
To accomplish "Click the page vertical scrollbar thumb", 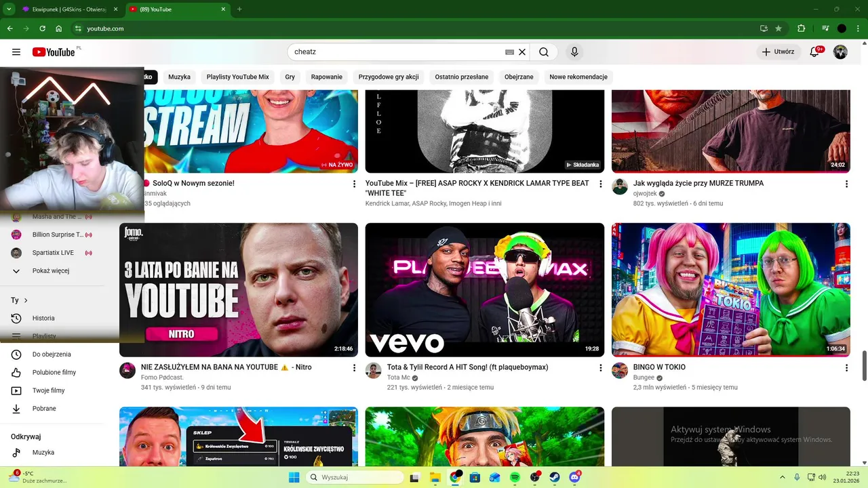I will [864, 366].
